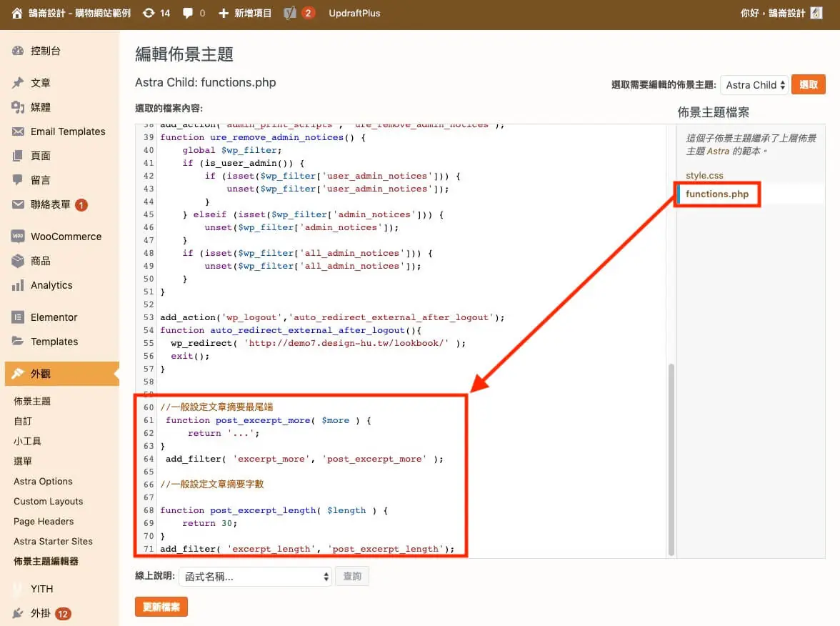Click the 更新檔案 update file button

[161, 607]
